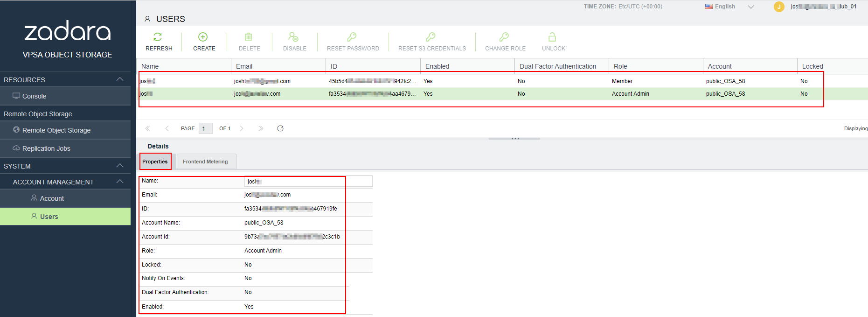Screen dimensions: 868x317
Task: Click the UNLOCK button label
Action: 554,49
